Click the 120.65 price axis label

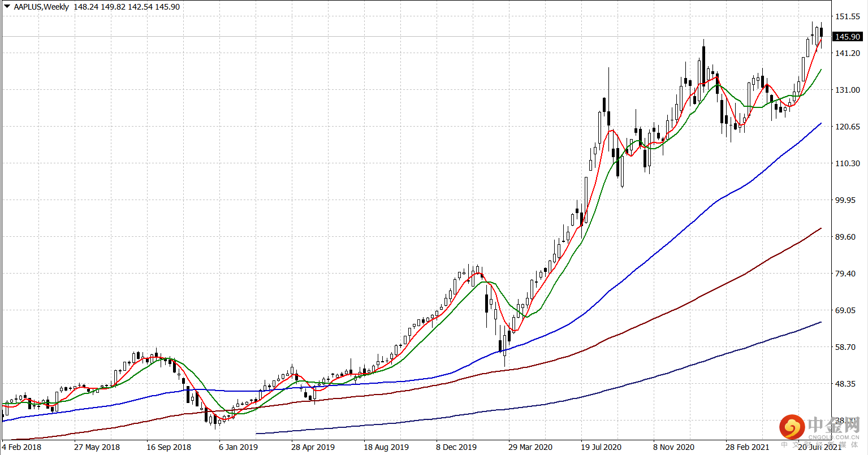point(848,127)
